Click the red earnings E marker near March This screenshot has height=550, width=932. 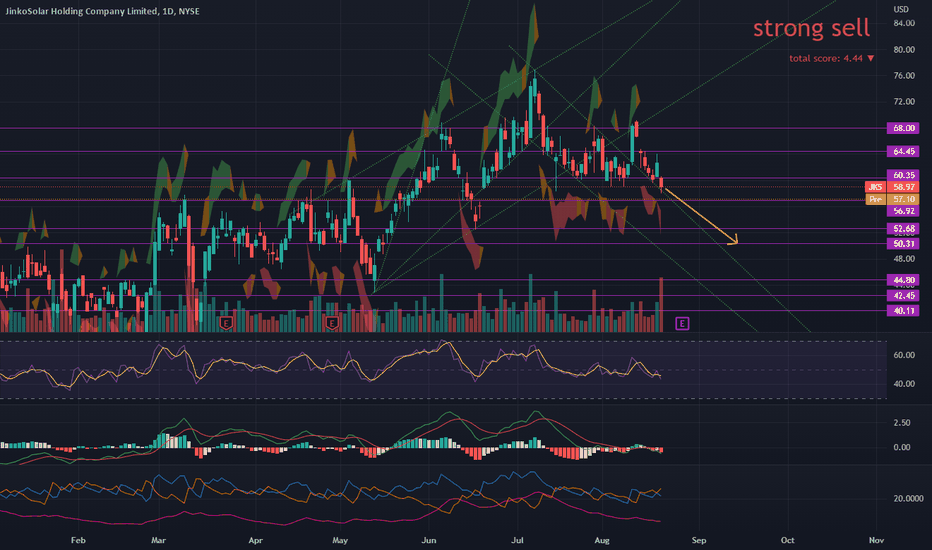click(226, 323)
